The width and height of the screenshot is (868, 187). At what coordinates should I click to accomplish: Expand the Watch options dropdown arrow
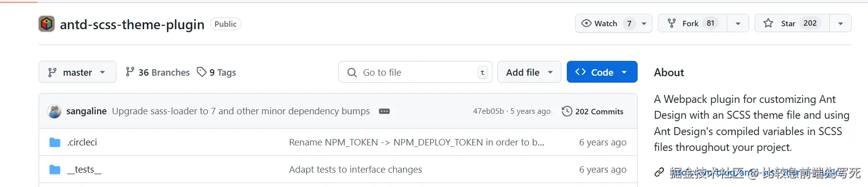point(644,23)
